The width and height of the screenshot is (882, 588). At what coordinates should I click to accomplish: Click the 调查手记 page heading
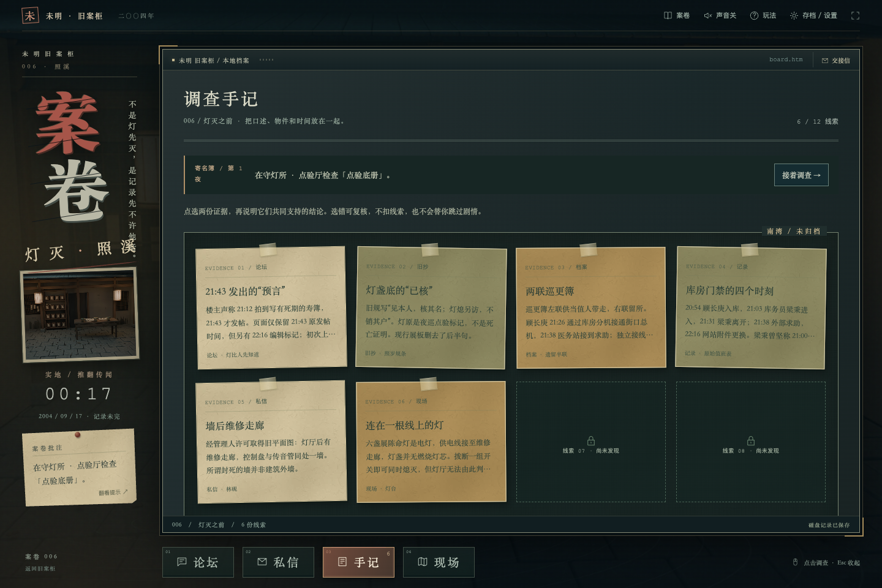[x=221, y=99]
